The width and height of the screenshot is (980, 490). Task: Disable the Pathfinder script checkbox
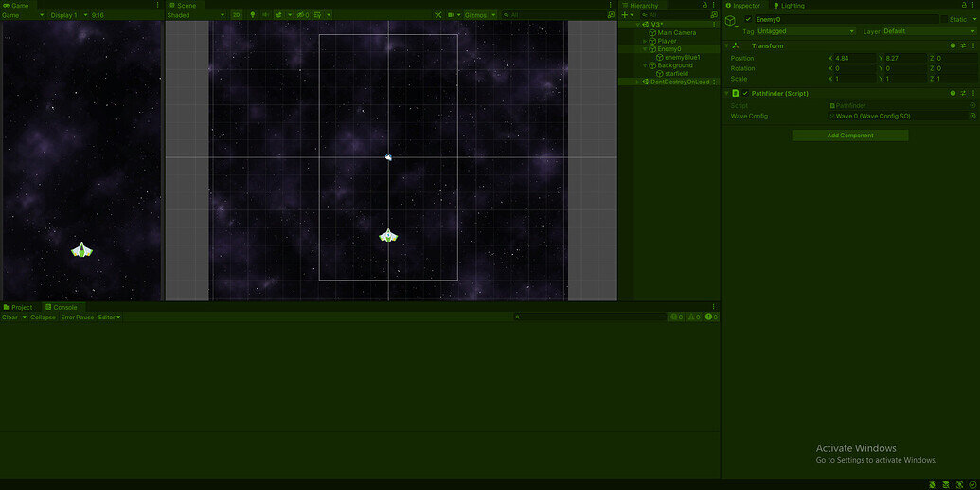click(x=745, y=93)
